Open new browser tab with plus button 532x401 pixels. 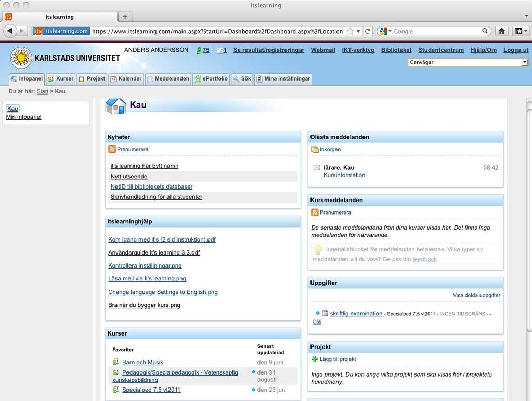pos(125,17)
